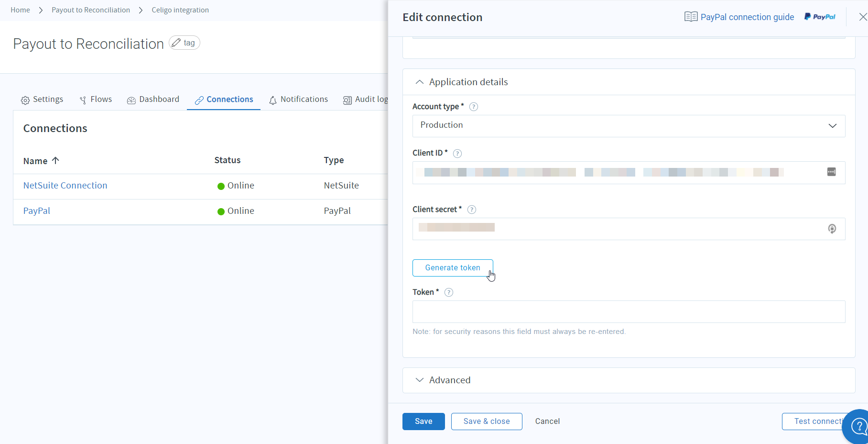
Task: Open the Payout to Reconciliation breadcrumb
Action: coord(91,10)
